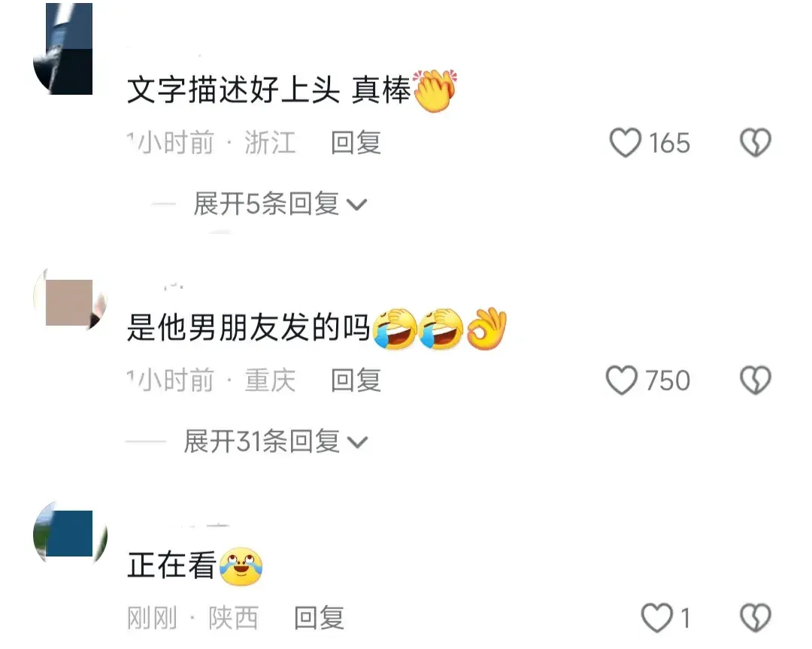Viewport: 812px width, 649px height.
Task: Open avatar of 正在看 commenter
Action: click(x=70, y=533)
